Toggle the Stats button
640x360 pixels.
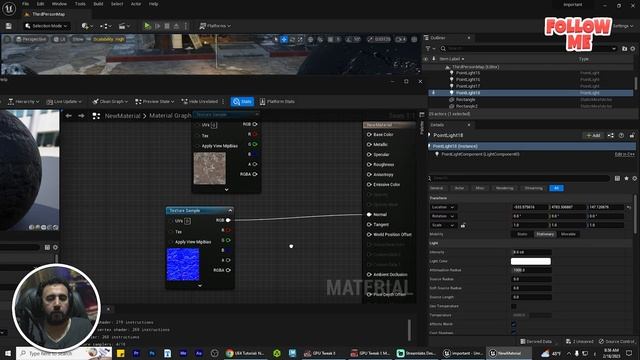pos(242,102)
